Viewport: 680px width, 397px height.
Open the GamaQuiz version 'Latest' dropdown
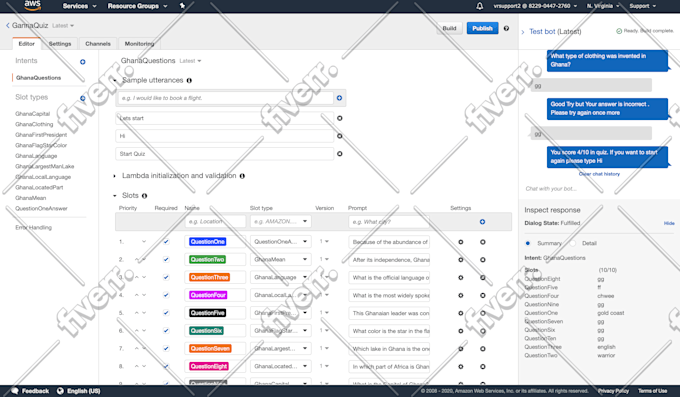click(63, 26)
